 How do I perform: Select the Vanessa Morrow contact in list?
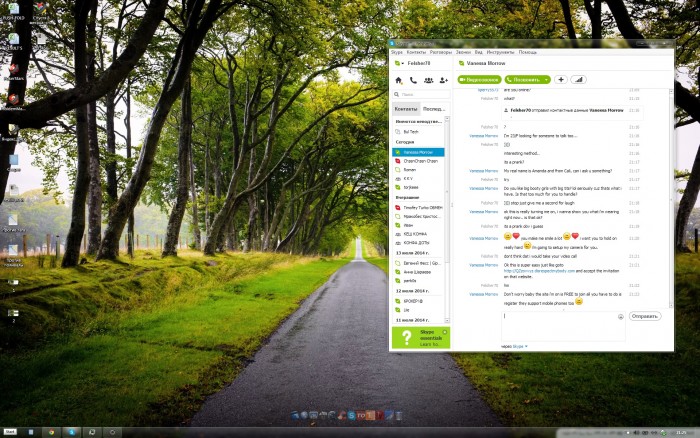418,152
